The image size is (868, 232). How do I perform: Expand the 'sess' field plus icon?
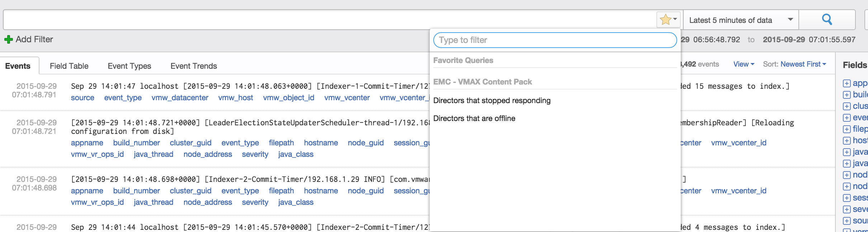(x=847, y=198)
